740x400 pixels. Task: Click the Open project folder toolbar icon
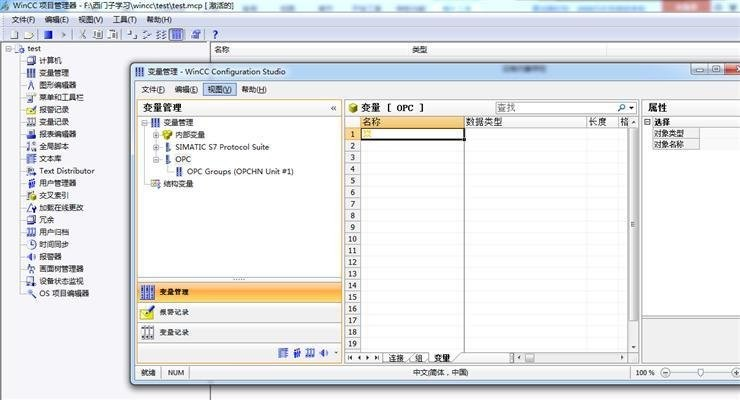point(29,34)
